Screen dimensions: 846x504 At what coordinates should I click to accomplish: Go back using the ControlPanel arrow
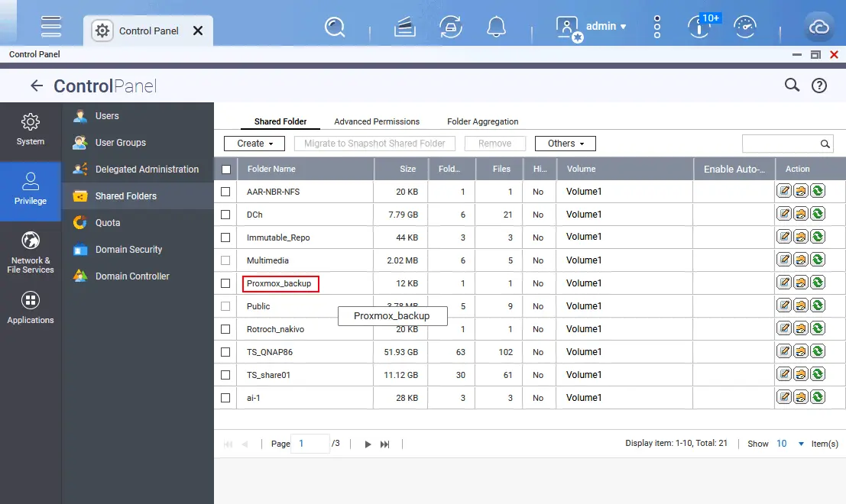click(37, 86)
